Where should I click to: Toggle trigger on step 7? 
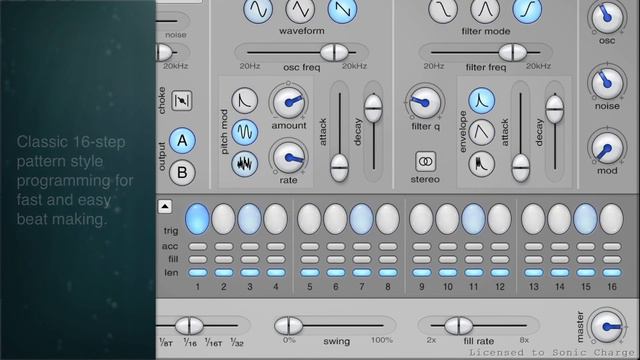coord(362,219)
